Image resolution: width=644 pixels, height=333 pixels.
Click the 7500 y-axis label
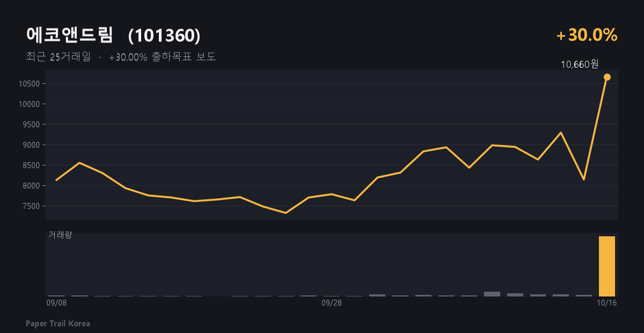[33, 206]
